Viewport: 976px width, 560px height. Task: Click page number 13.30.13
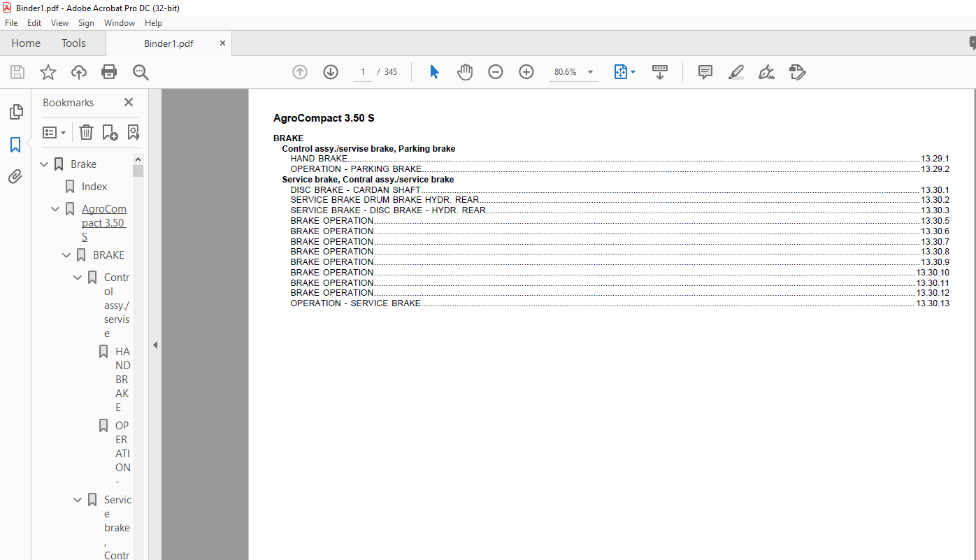click(x=933, y=303)
